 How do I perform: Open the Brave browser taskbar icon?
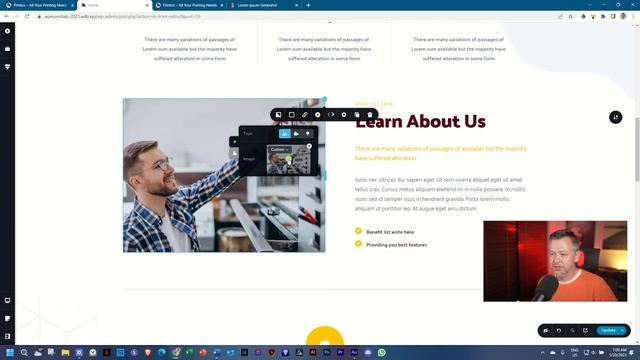[x=148, y=352]
